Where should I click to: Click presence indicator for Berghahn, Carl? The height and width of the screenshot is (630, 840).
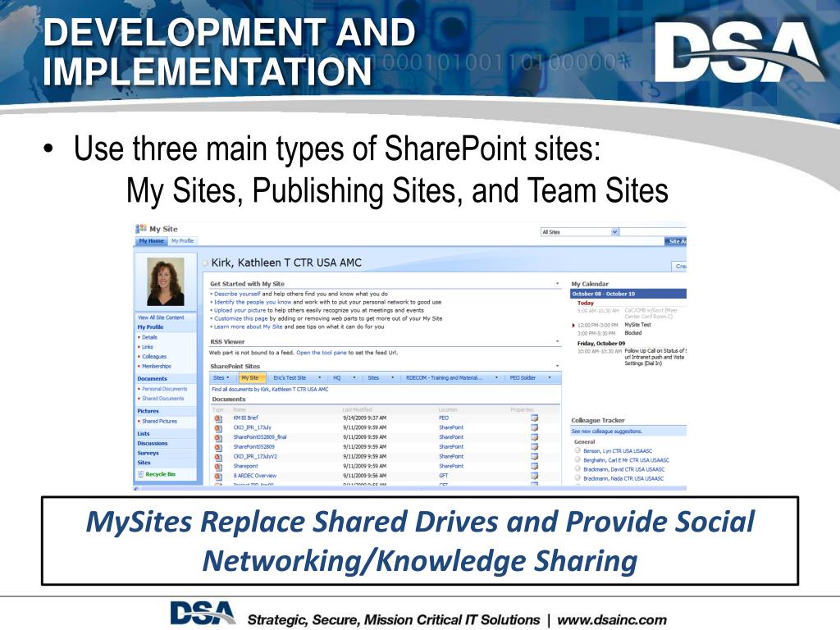click(577, 459)
